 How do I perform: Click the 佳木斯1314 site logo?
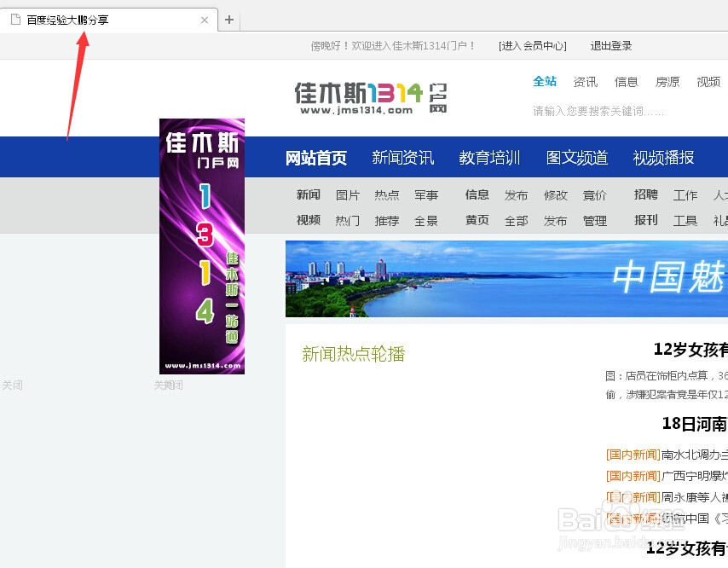coord(371,97)
